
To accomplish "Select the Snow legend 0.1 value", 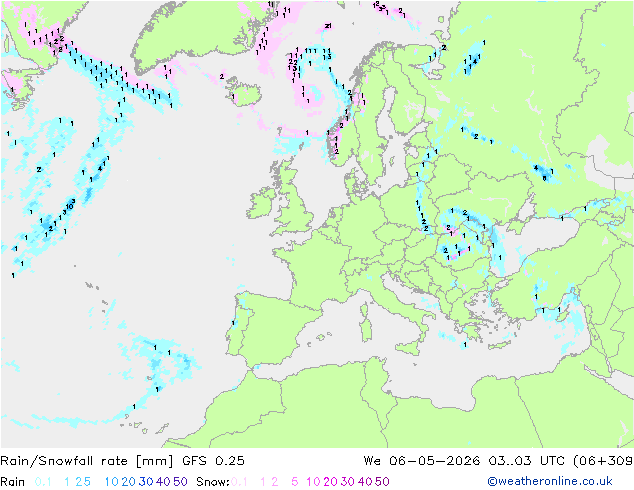I will point(240,482).
